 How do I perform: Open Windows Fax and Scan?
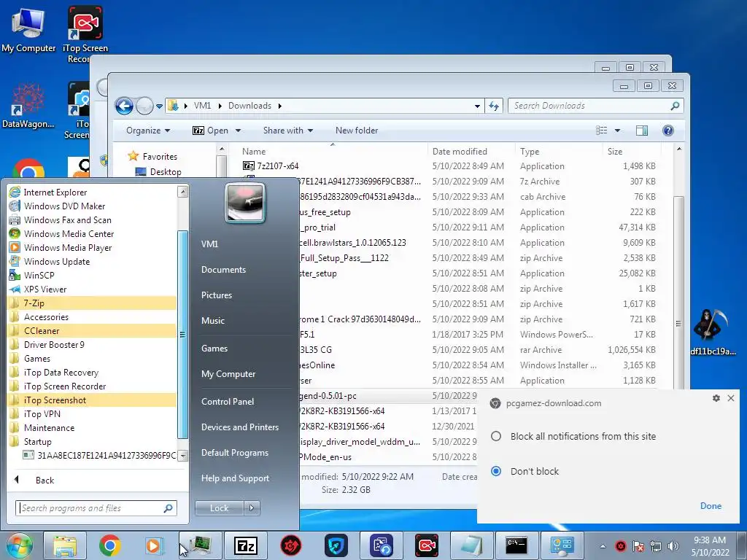point(67,219)
